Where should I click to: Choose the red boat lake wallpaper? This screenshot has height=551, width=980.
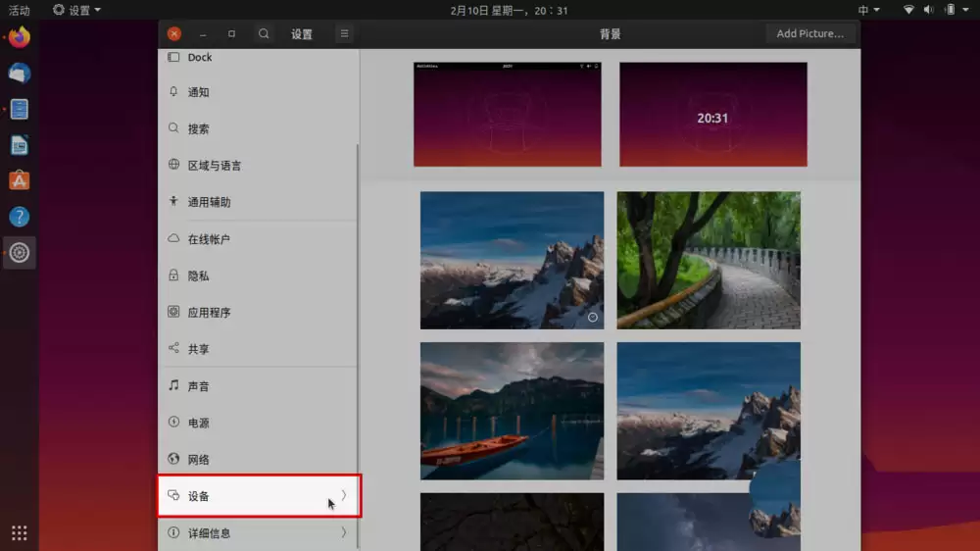[x=512, y=411]
